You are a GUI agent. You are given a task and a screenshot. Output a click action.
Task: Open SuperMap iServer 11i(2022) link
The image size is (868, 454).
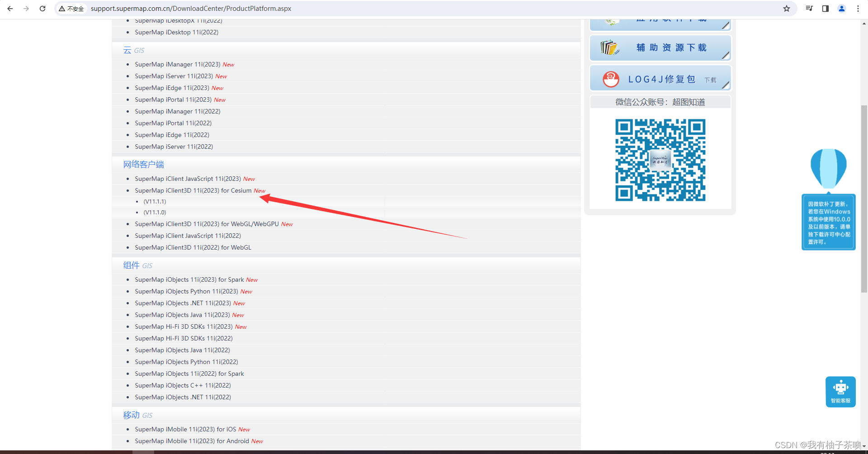click(x=174, y=147)
